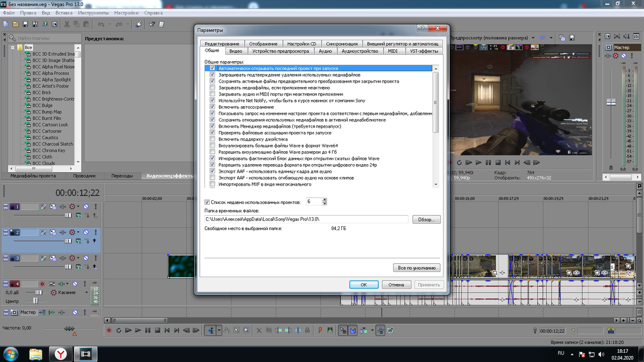The height and width of the screenshot is (362, 644).
Task: Toggle the 'Список недавно использованных проектов' checkbox
Action: click(208, 202)
